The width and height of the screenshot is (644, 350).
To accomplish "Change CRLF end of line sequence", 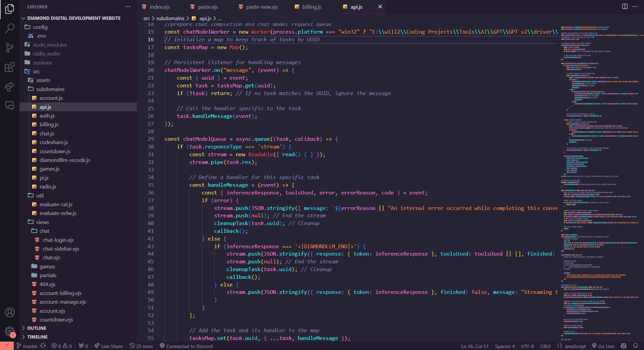I will coord(546,346).
